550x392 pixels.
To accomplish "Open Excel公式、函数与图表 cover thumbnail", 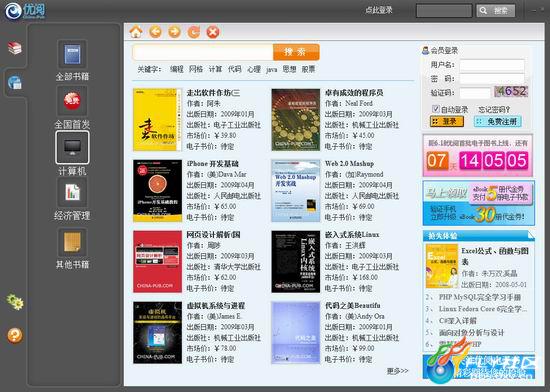I will point(442,266).
